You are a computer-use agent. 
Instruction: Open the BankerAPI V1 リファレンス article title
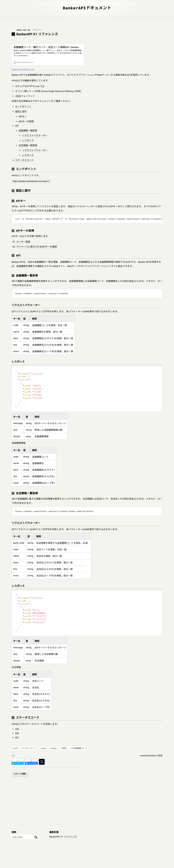click(x=37, y=34)
